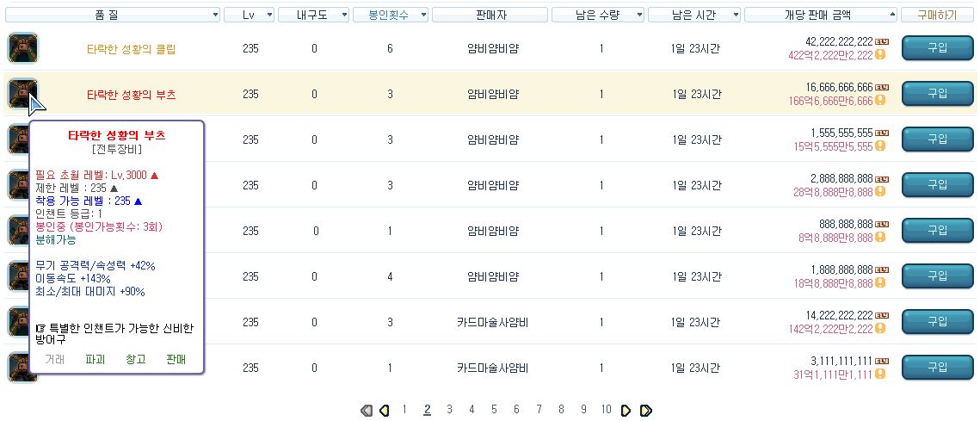The width and height of the screenshot is (980, 421).
Task: Click 구입 for the 3,111,111,111 item
Action: tap(937, 367)
